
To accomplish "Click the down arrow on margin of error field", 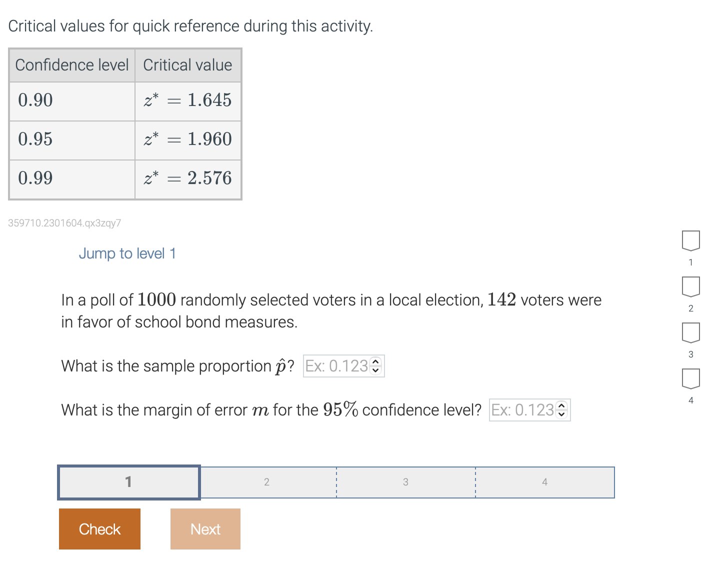I will click(x=561, y=414).
